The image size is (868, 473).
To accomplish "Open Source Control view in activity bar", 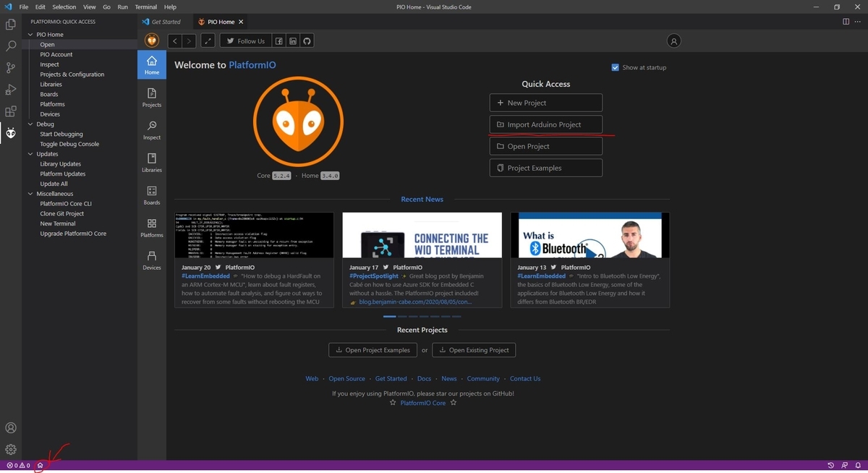I will (11, 68).
